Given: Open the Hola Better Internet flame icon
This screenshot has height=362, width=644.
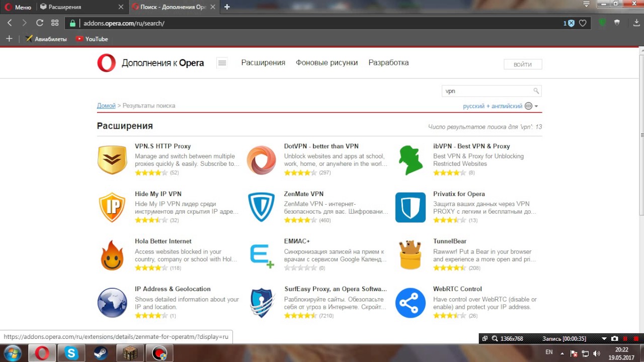Looking at the screenshot, I should pos(112,255).
